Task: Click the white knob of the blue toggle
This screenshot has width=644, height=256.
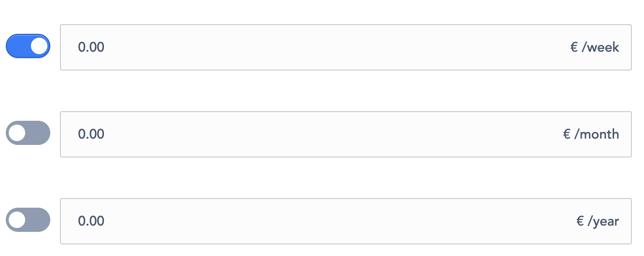Action: pyautogui.click(x=39, y=46)
